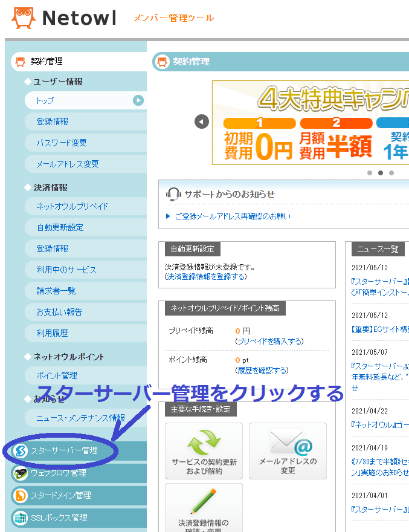Click the pencil payment registration info icon

[204, 502]
